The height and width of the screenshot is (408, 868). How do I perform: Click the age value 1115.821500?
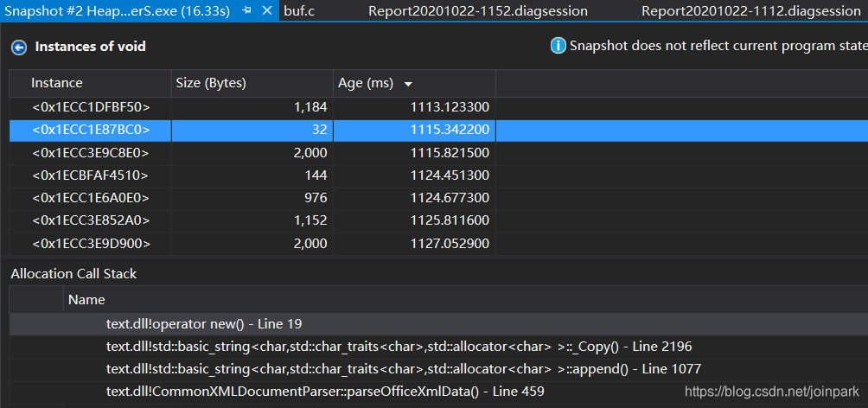pyautogui.click(x=450, y=153)
